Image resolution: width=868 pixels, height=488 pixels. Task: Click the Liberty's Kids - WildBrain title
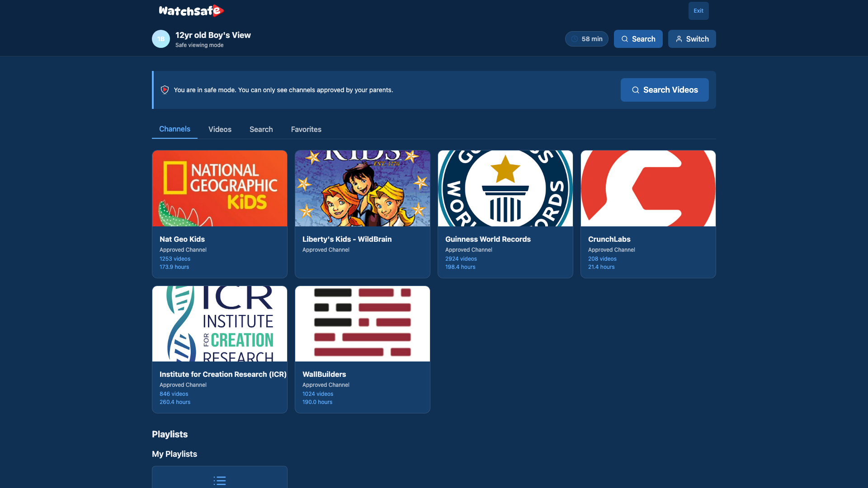point(347,239)
